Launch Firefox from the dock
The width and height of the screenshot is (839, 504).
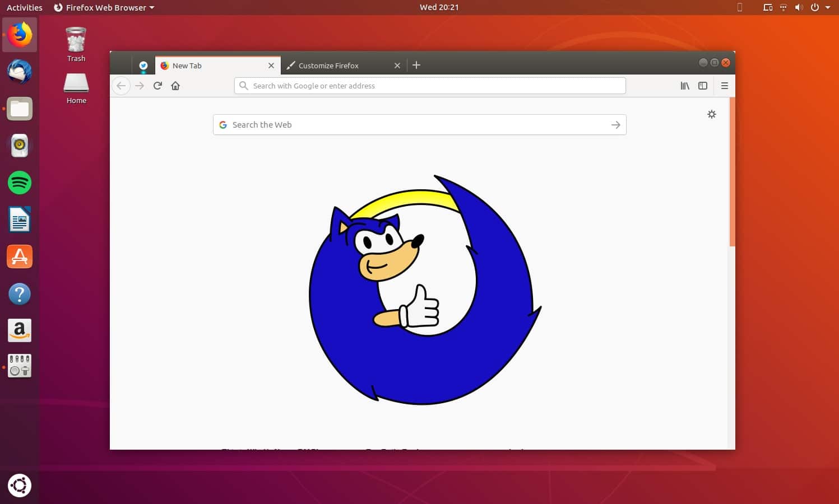click(x=20, y=35)
